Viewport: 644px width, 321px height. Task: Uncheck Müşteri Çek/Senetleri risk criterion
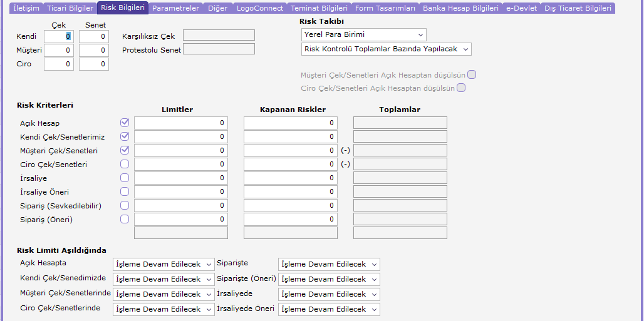tap(125, 150)
